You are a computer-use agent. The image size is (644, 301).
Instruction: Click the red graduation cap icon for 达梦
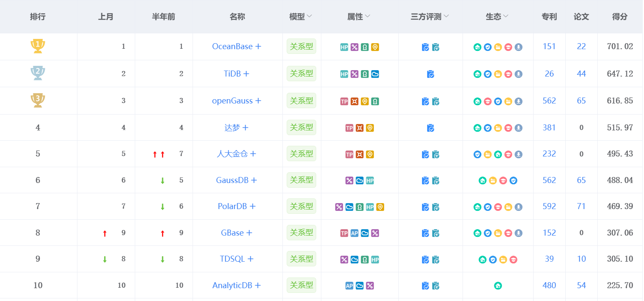[508, 128]
